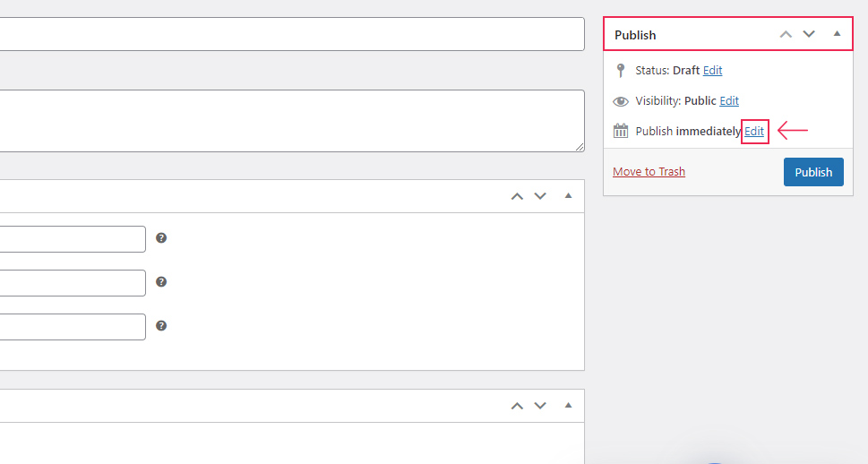Focus the wide single-line field at the top
Screen dimensions: 868x464
tap(287, 34)
